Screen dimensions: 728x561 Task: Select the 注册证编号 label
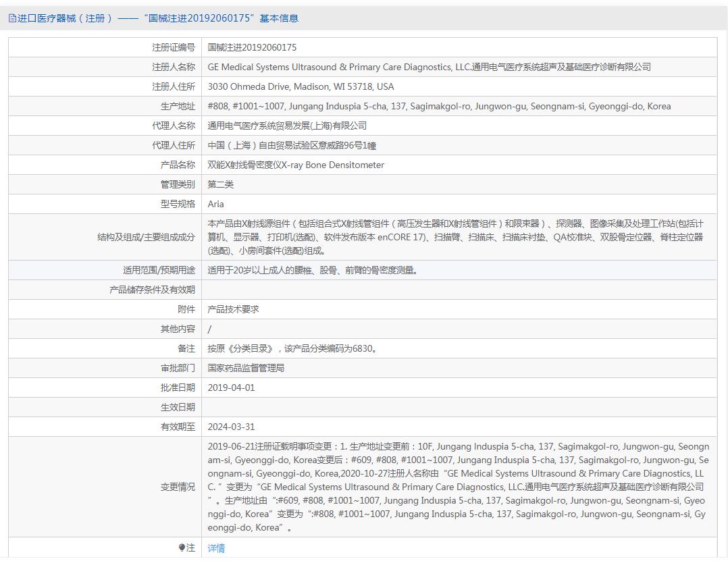(x=173, y=47)
